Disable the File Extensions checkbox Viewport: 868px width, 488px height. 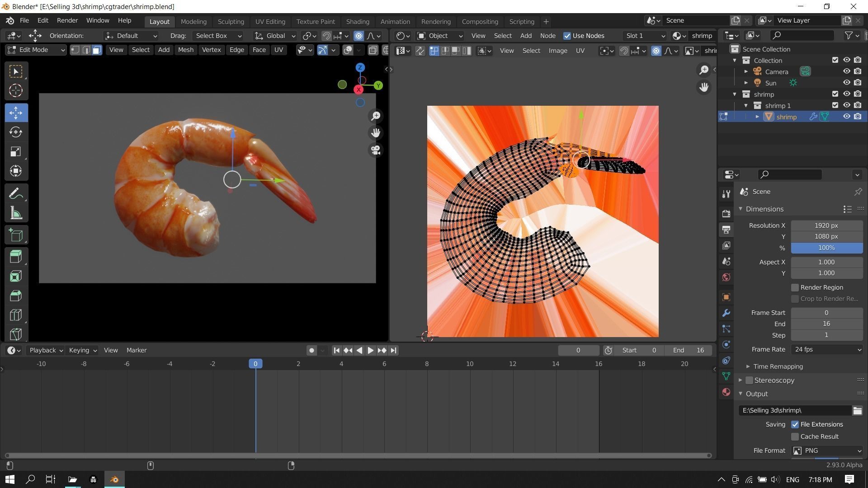(x=795, y=424)
